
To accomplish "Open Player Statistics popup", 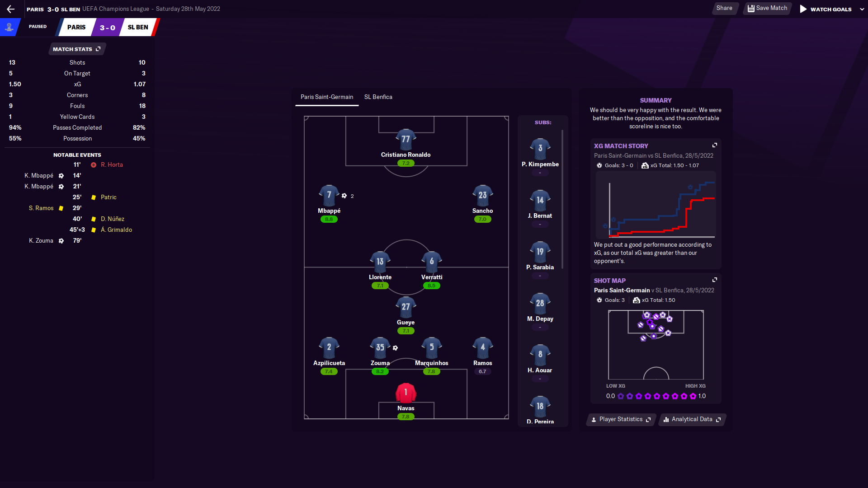I will coord(621,419).
